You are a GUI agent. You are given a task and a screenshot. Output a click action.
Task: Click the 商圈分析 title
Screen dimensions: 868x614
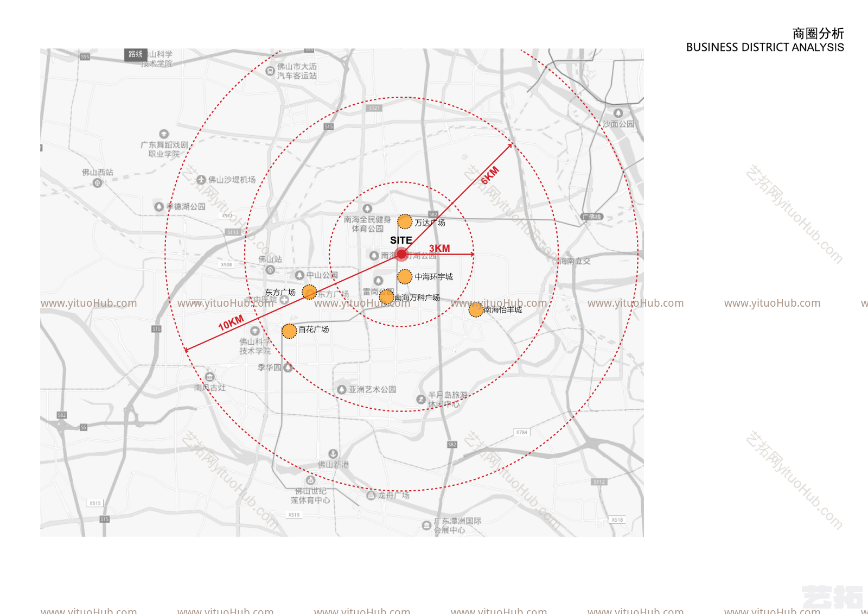coord(818,33)
